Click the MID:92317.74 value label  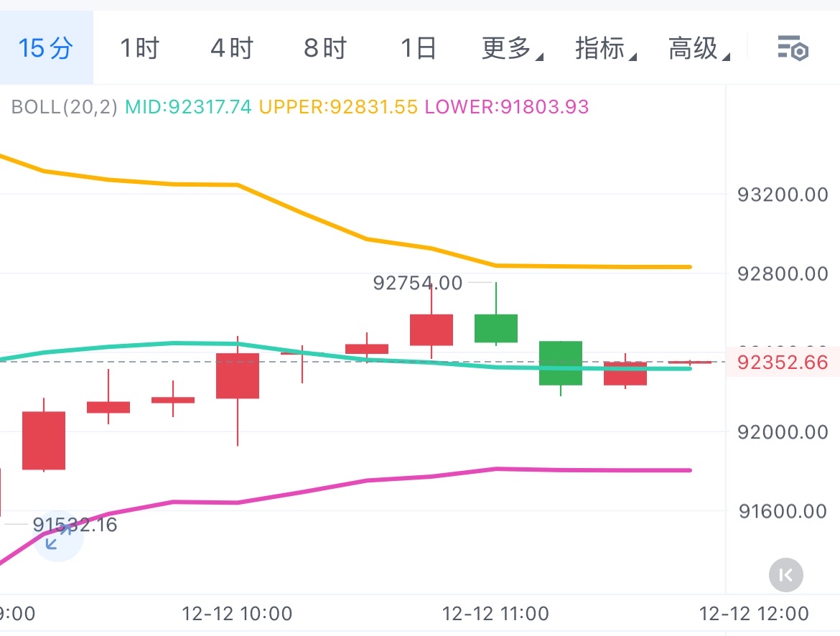point(188,108)
